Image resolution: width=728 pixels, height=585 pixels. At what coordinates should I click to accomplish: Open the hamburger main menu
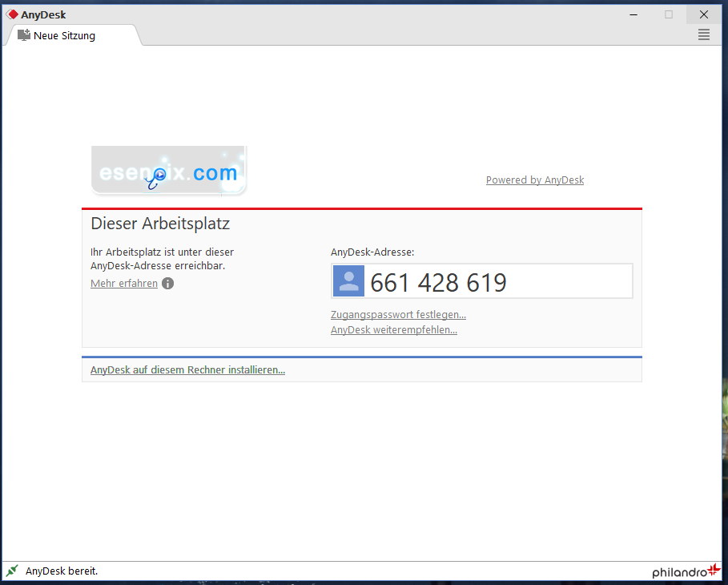tap(703, 34)
